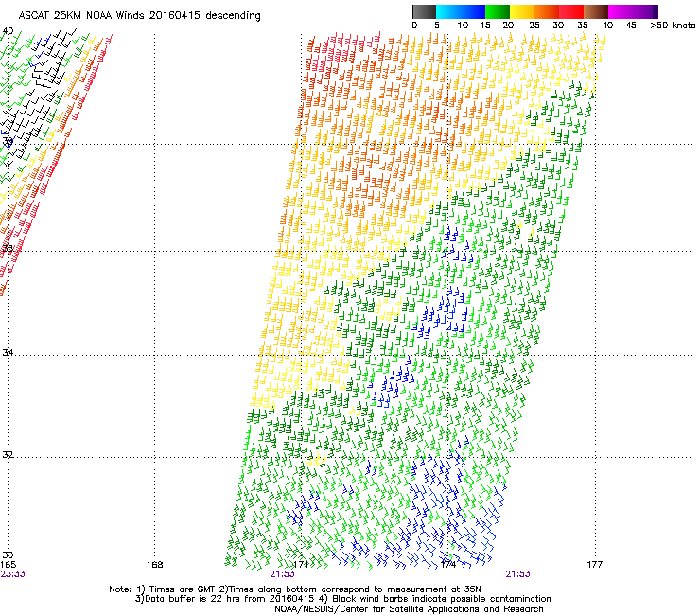Click the longitude label 165
This screenshot has height=615, width=700.
(8, 565)
